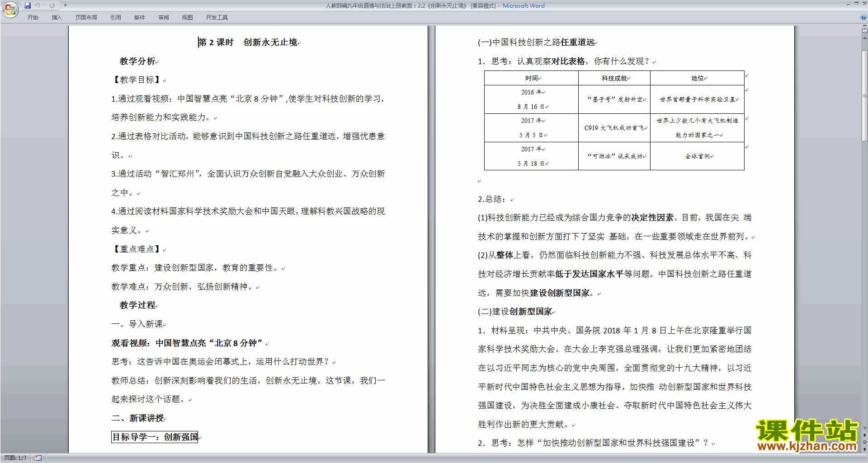Click the bold line 观看视频：中国智慧点亮
This screenshot has height=463, width=868.
click(x=188, y=343)
